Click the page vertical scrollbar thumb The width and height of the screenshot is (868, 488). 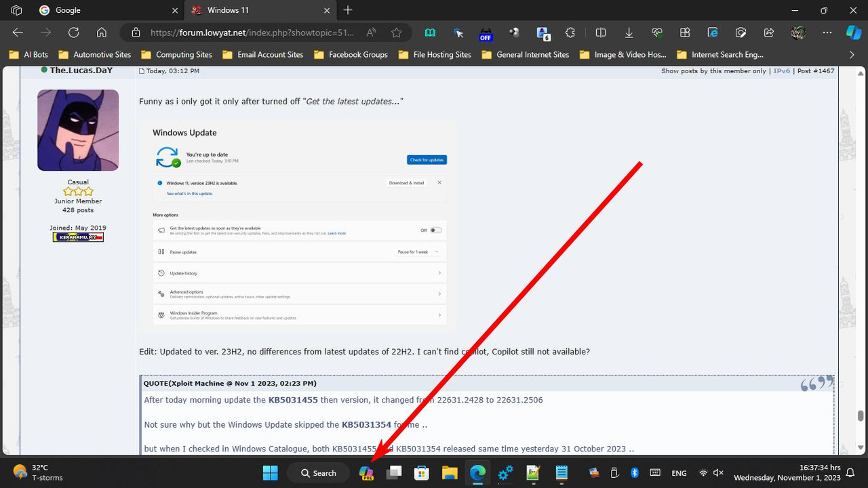(861, 415)
